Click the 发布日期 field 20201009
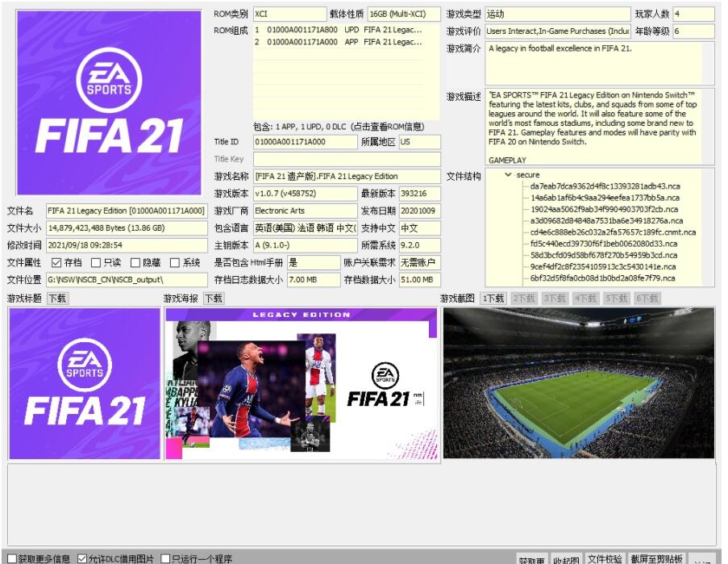This screenshot has height=564, width=728. (420, 211)
